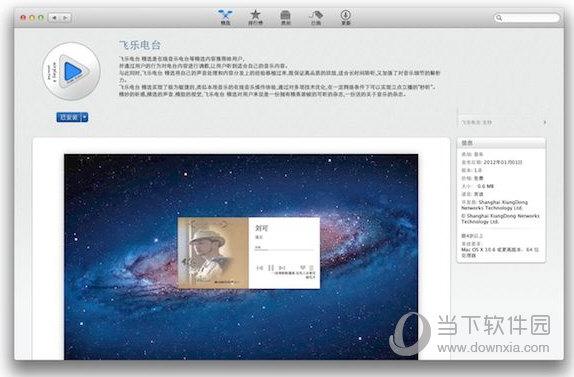Click the blue 已安装 installed button
This screenshot has width=574, height=377.
pyautogui.click(x=69, y=117)
